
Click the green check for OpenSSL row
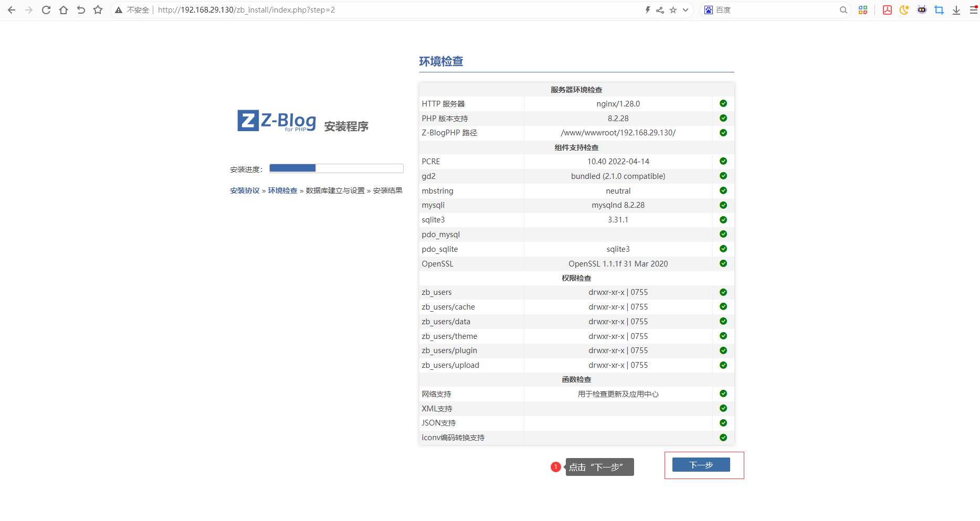point(723,263)
